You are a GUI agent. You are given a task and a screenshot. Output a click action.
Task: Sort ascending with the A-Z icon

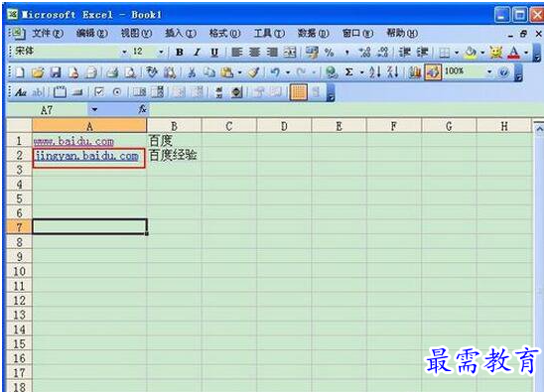375,72
